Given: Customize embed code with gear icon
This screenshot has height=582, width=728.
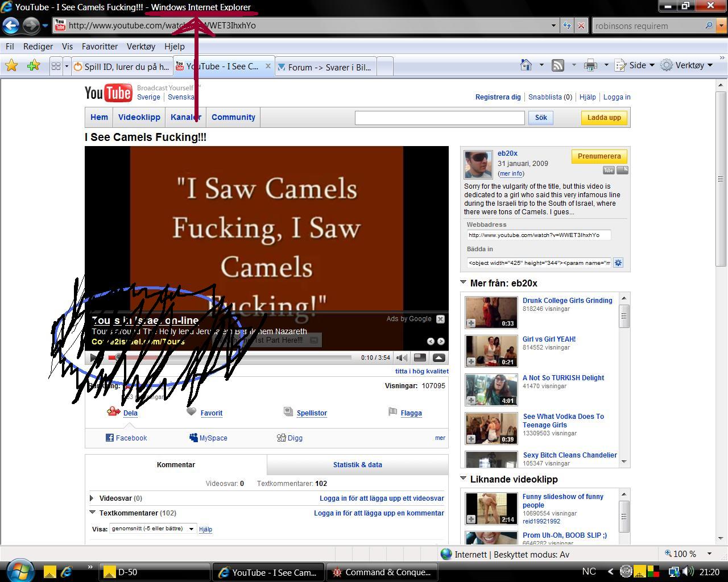Looking at the screenshot, I should coord(618,263).
